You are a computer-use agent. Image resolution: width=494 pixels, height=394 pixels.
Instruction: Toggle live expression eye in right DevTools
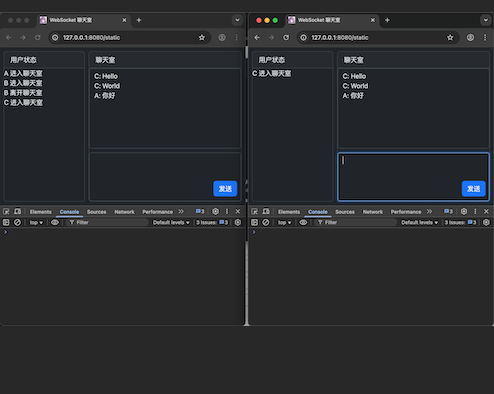(x=303, y=222)
